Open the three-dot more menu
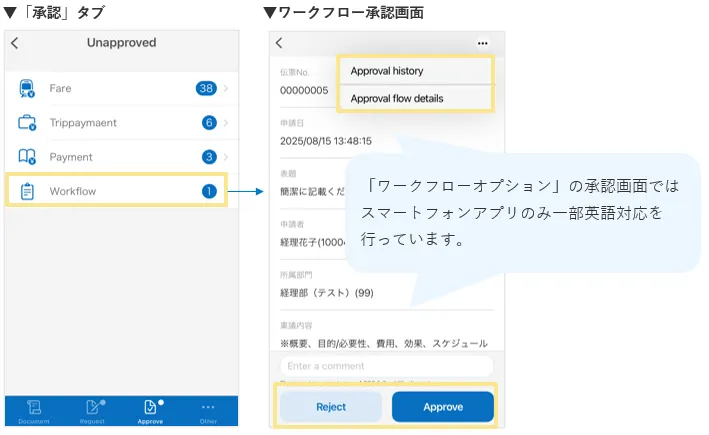Viewport: 709px width, 435px height. click(483, 44)
